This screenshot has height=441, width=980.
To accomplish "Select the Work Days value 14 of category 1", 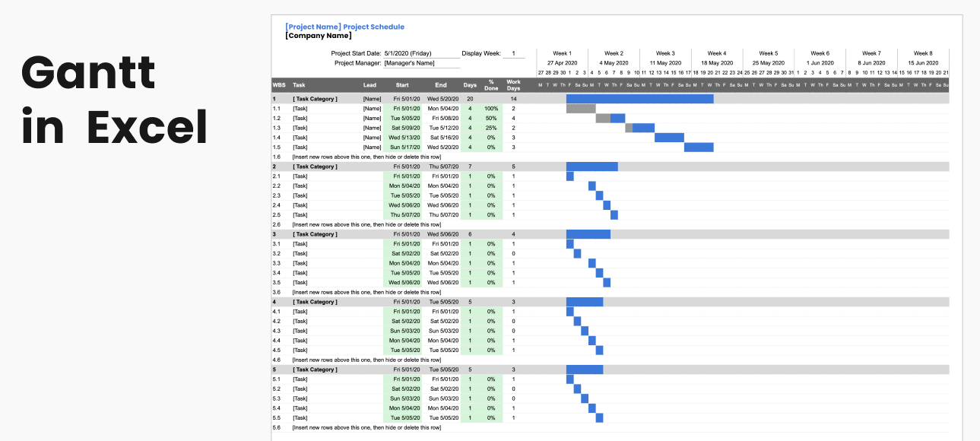I will pos(513,99).
